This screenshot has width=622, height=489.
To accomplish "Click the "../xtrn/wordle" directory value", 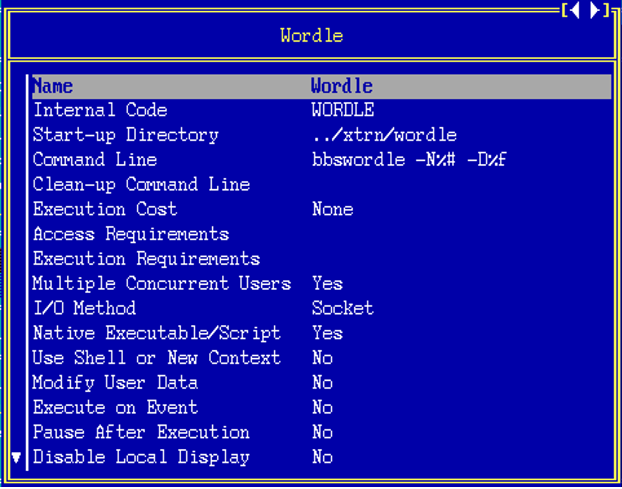I will click(x=384, y=135).
